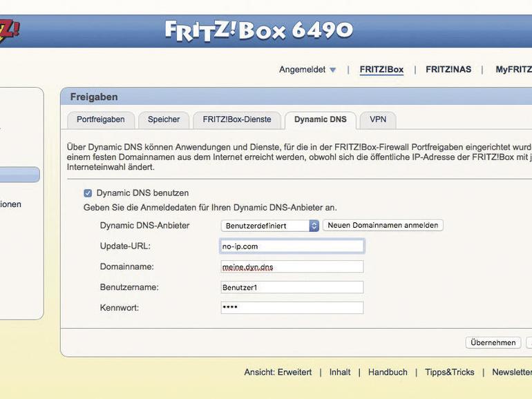This screenshot has width=532, height=399.
Task: Click Neuen Domainnamen anmelden button
Action: click(x=383, y=226)
